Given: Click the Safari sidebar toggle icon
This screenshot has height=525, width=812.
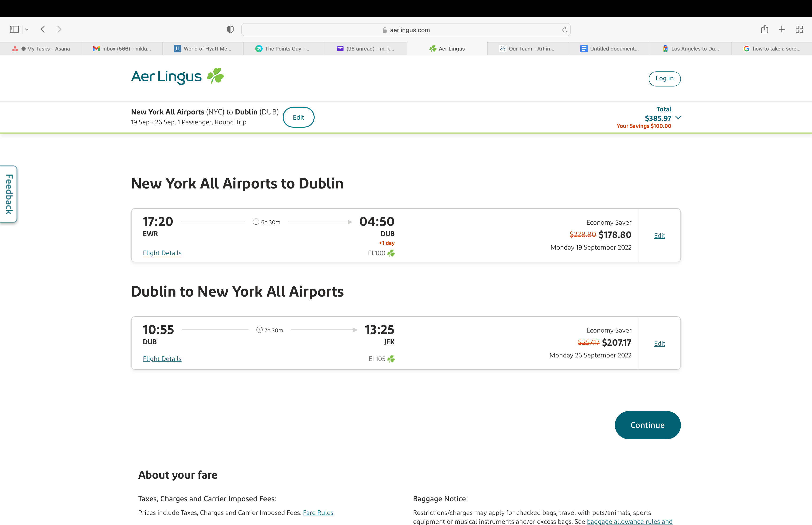Looking at the screenshot, I should [x=14, y=29].
